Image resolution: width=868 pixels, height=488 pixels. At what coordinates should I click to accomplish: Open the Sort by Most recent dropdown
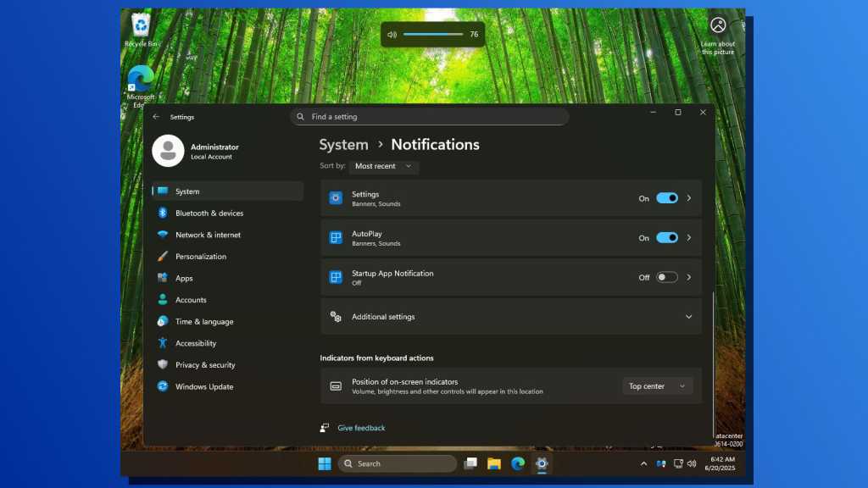pyautogui.click(x=384, y=166)
